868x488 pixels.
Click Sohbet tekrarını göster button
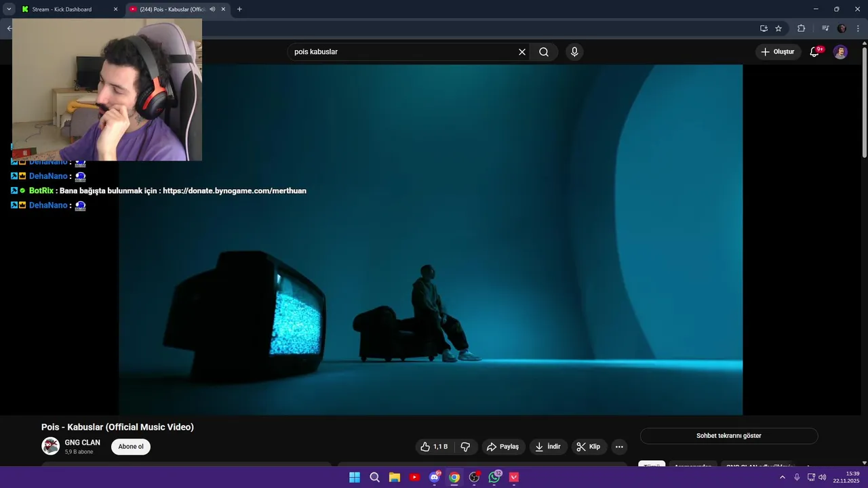(x=729, y=436)
